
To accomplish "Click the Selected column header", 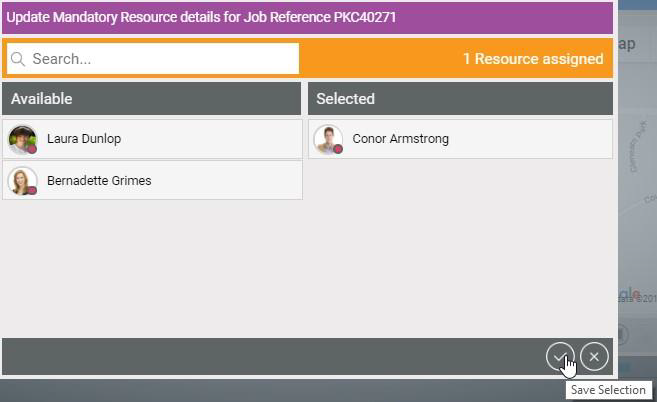I will [x=460, y=99].
